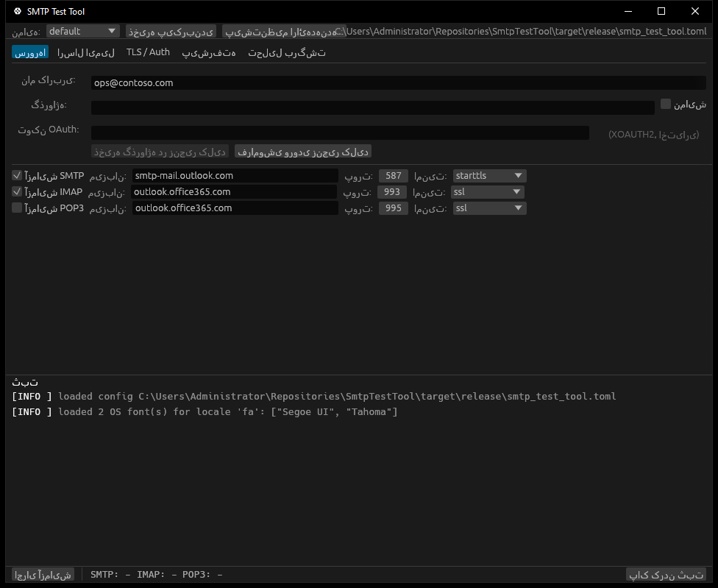Select the highlighted Servers tab
Screen dimensions: 718x588
coord(30,52)
